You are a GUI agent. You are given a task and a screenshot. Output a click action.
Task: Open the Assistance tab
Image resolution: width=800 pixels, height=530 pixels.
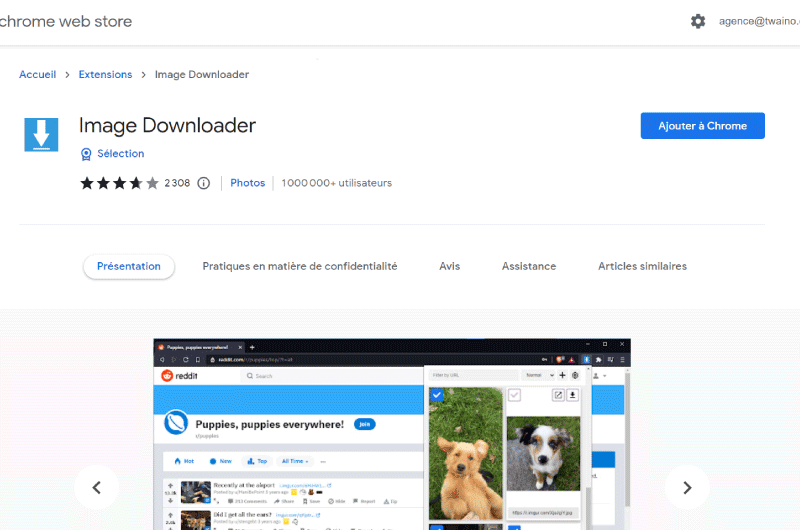(529, 266)
